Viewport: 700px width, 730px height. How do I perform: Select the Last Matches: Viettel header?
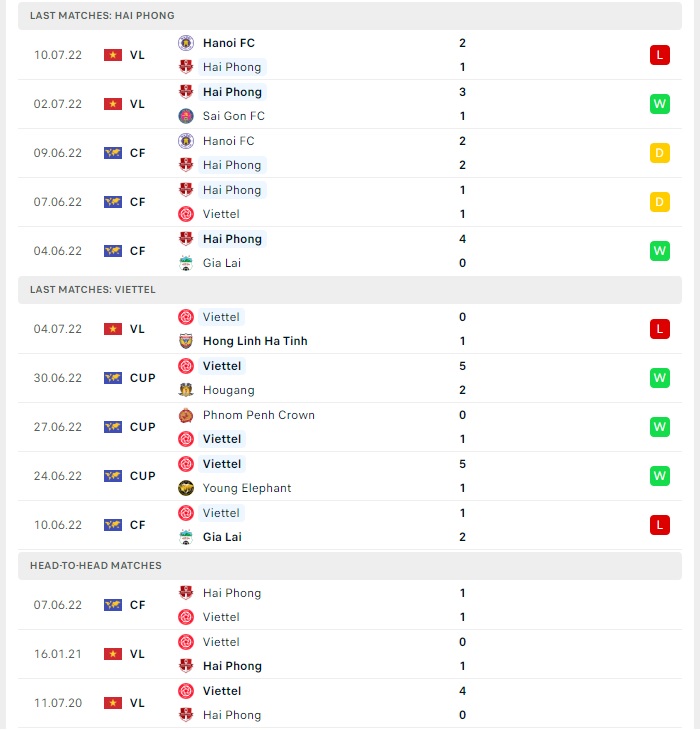350,290
